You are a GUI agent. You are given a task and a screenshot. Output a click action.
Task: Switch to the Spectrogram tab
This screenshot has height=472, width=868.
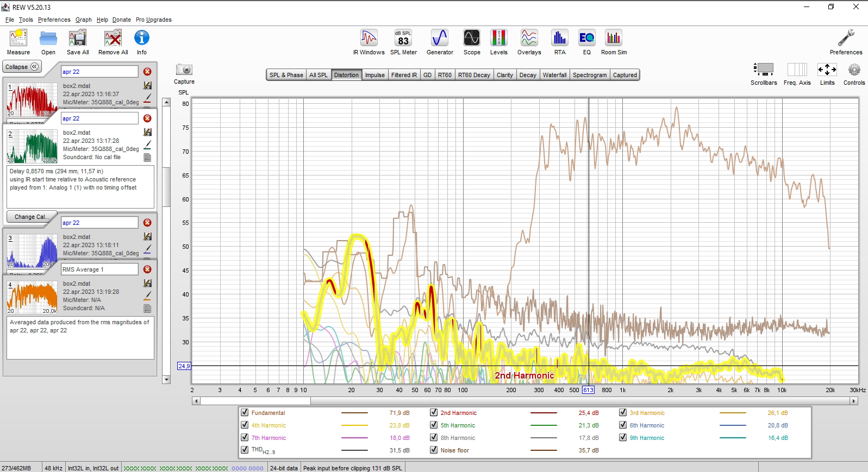[589, 75]
